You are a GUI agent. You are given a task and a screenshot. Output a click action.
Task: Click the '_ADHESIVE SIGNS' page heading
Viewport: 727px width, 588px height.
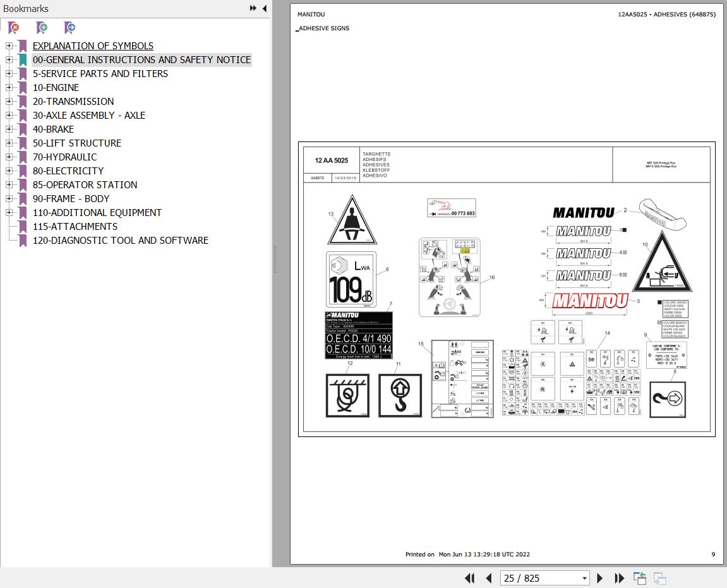(x=323, y=28)
